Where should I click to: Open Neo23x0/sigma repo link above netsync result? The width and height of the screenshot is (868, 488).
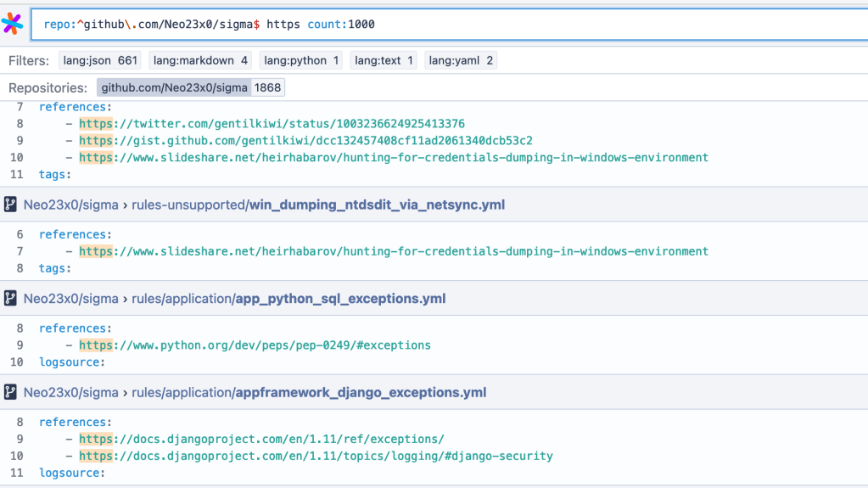click(x=70, y=205)
